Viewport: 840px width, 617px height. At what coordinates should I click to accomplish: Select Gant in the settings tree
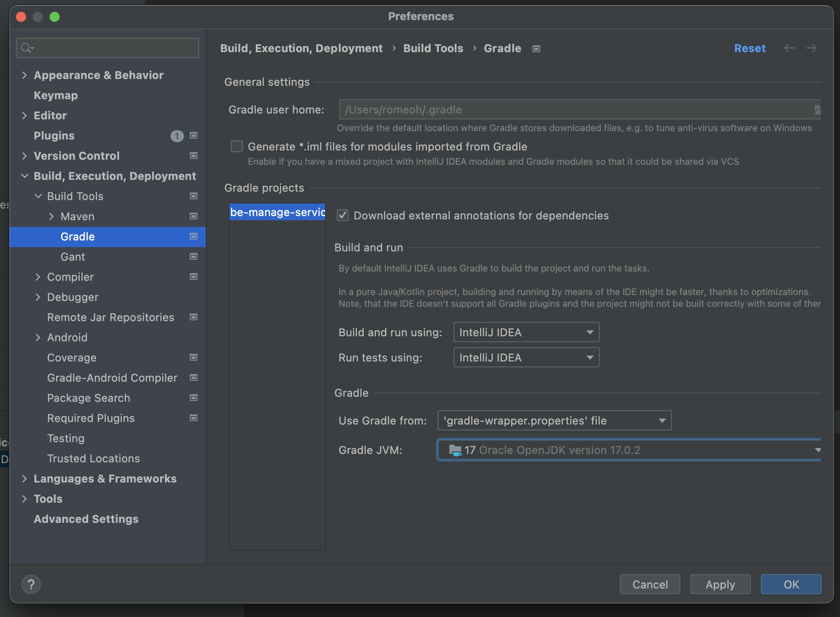click(x=73, y=257)
